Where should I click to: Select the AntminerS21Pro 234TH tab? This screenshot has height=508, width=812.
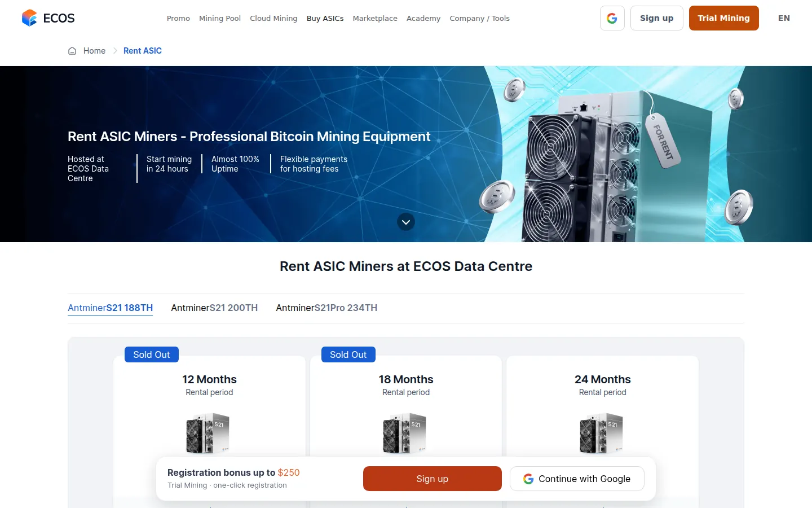(x=326, y=308)
